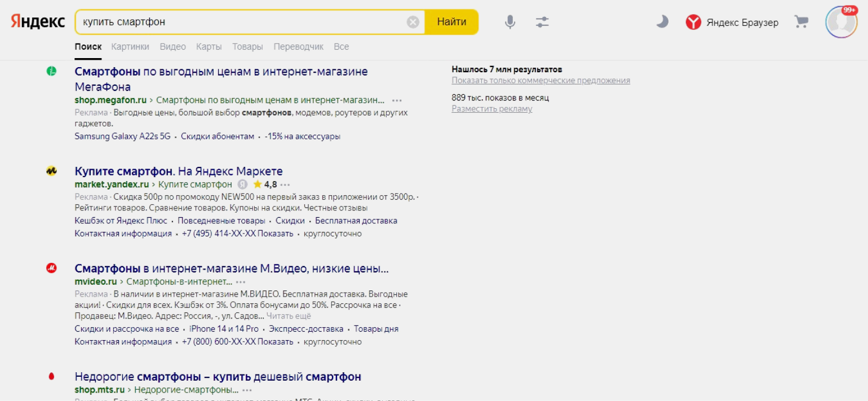
Task: Show the M.Video phone +7 (800) number
Action: [237, 342]
